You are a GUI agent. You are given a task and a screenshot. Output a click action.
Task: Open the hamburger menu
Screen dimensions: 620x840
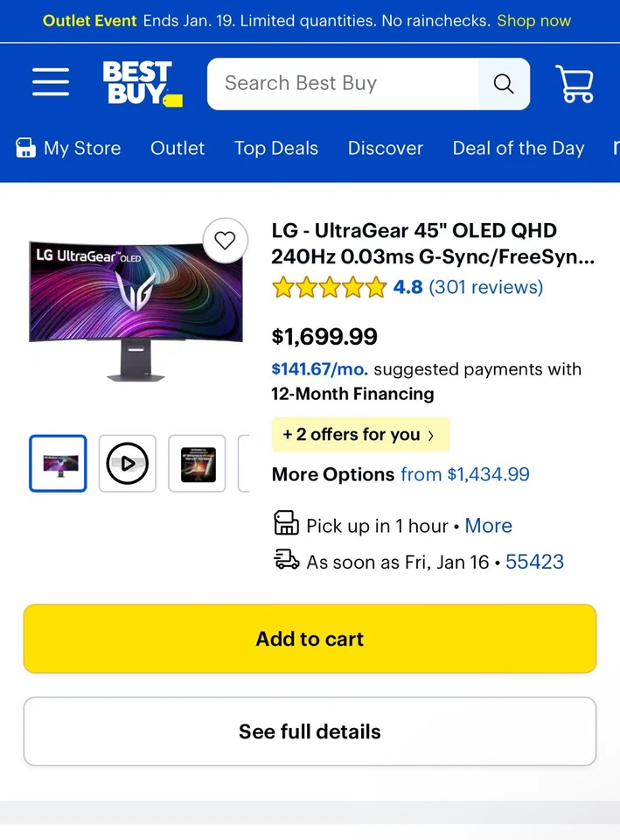pos(51,83)
